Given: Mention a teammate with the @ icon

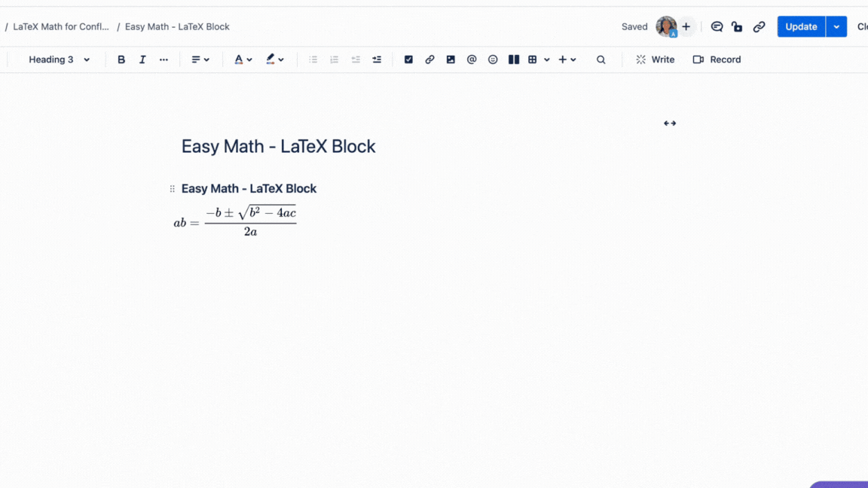Looking at the screenshot, I should point(472,59).
